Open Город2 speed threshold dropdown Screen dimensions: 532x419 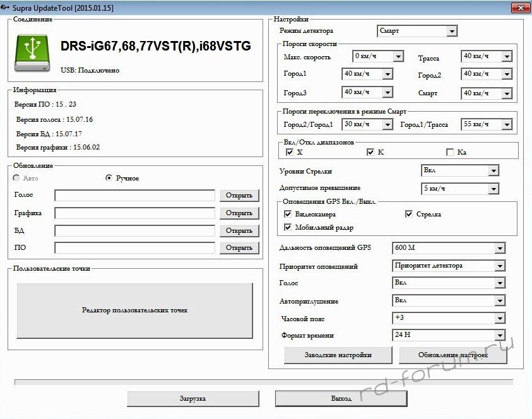point(487,74)
